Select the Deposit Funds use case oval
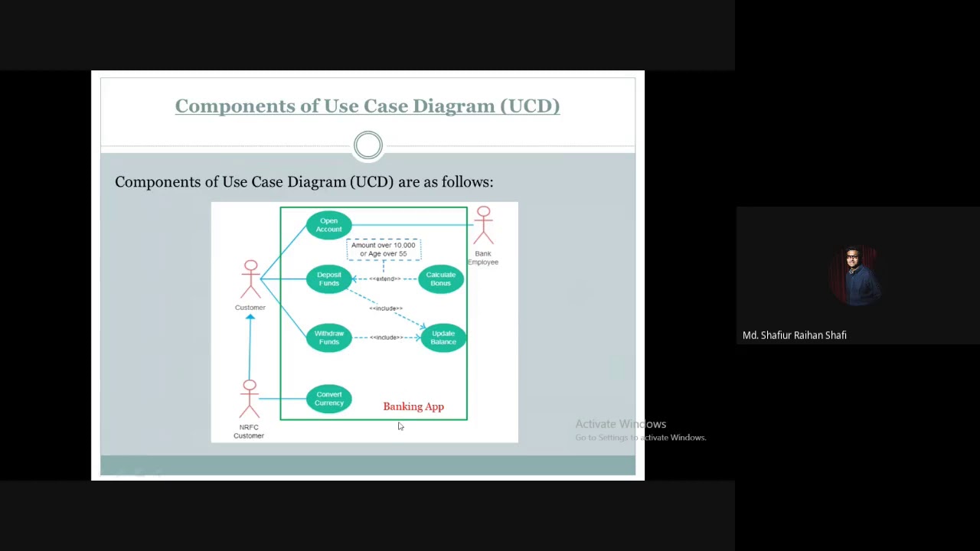 [328, 279]
